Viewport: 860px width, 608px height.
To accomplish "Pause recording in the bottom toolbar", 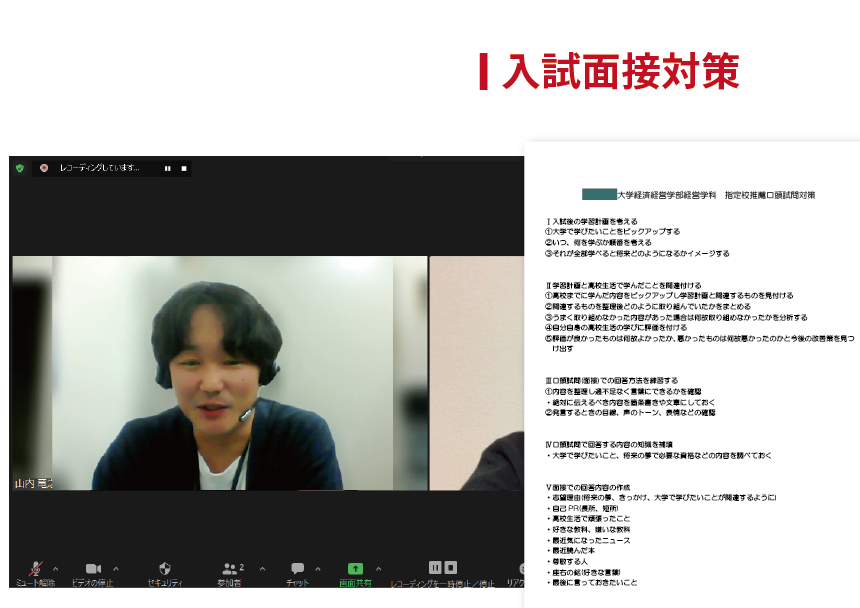I will click(x=435, y=567).
